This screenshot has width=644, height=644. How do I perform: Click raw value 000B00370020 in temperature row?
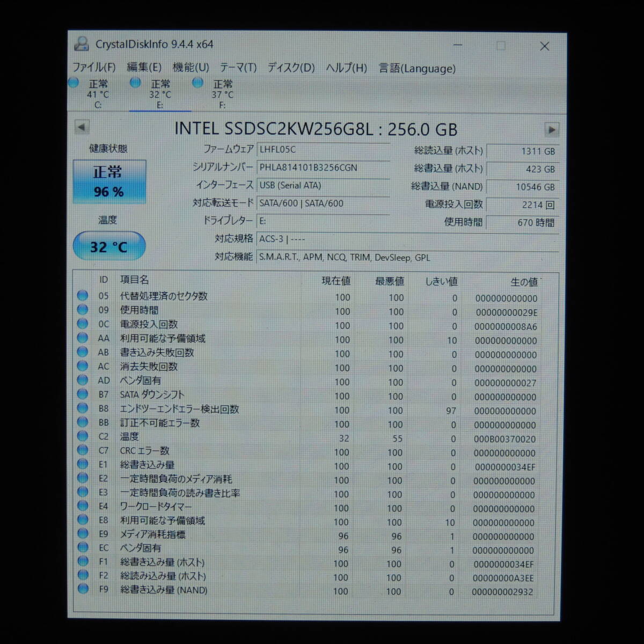click(x=504, y=439)
